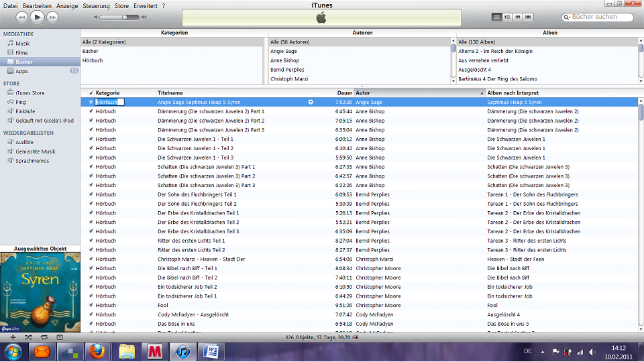Toggle repeat playback
The width and height of the screenshot is (644, 362).
coord(44,337)
